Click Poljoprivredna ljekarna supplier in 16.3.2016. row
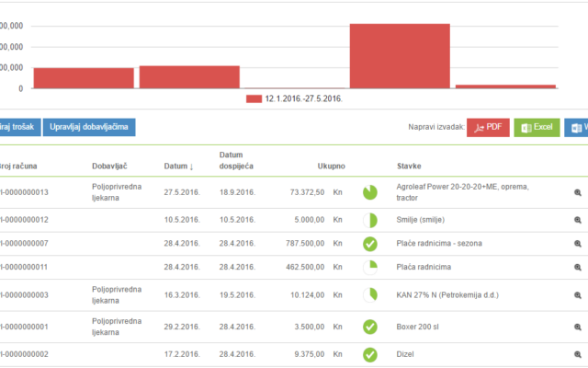The height and width of the screenshot is (368, 588). (x=117, y=295)
